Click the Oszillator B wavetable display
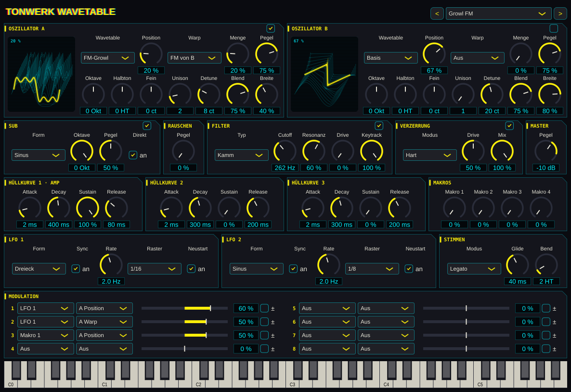Image resolution: width=571 pixels, height=392 pixels. tap(324, 74)
